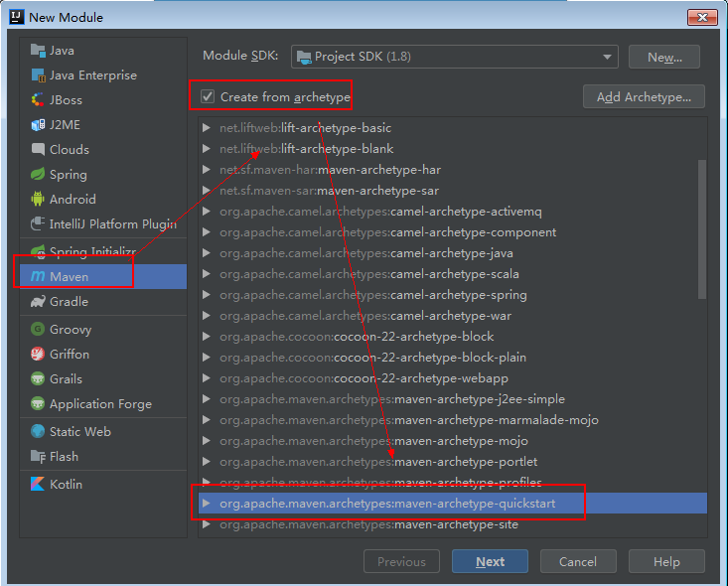Expand camel-archetype-war node
Image resolution: width=728 pixels, height=586 pixels.
[x=207, y=316]
